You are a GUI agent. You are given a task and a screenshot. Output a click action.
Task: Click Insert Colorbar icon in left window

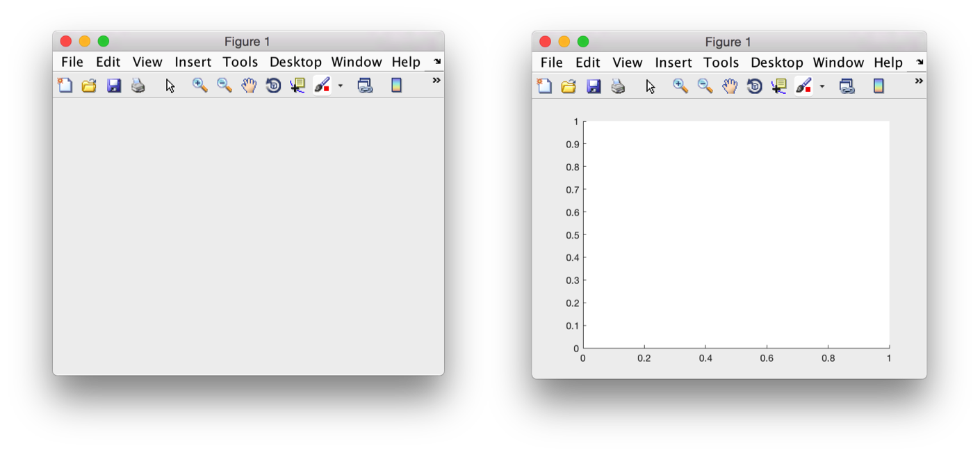[x=396, y=86]
